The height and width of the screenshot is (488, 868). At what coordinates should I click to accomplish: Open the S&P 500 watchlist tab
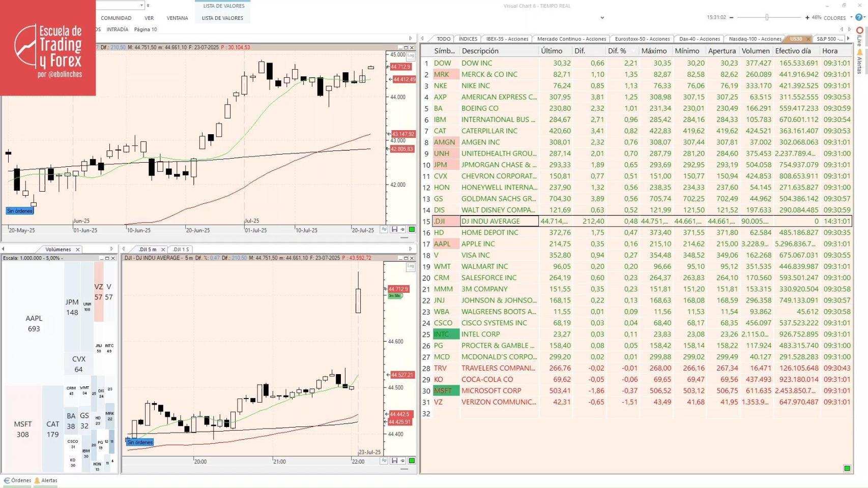click(x=829, y=39)
